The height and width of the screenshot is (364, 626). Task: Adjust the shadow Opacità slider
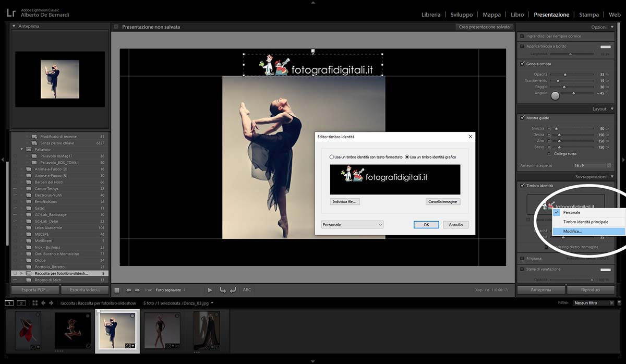pos(565,75)
